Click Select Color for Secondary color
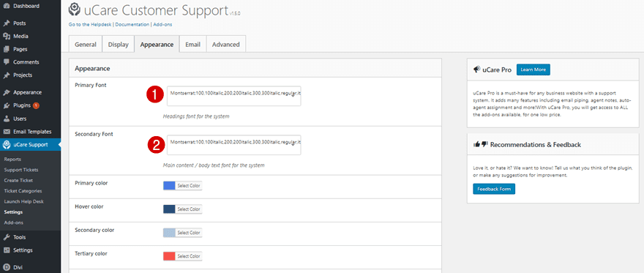644x273 pixels. (x=189, y=233)
